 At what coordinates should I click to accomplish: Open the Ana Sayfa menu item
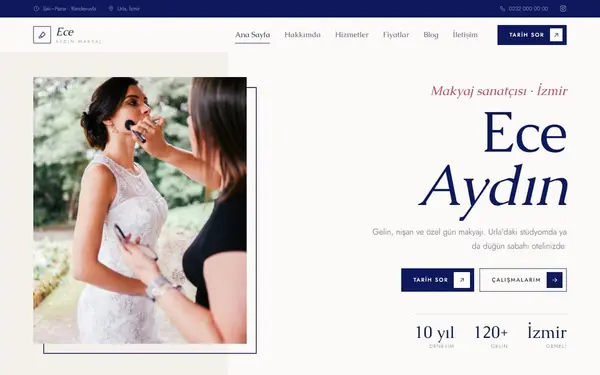253,35
